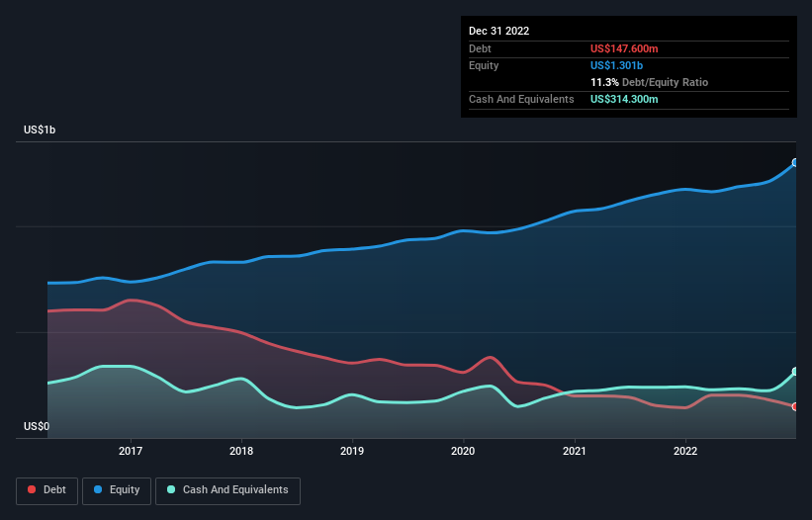Click the Equity row label in tooltip
This screenshot has width=812, height=520.
(x=484, y=65)
